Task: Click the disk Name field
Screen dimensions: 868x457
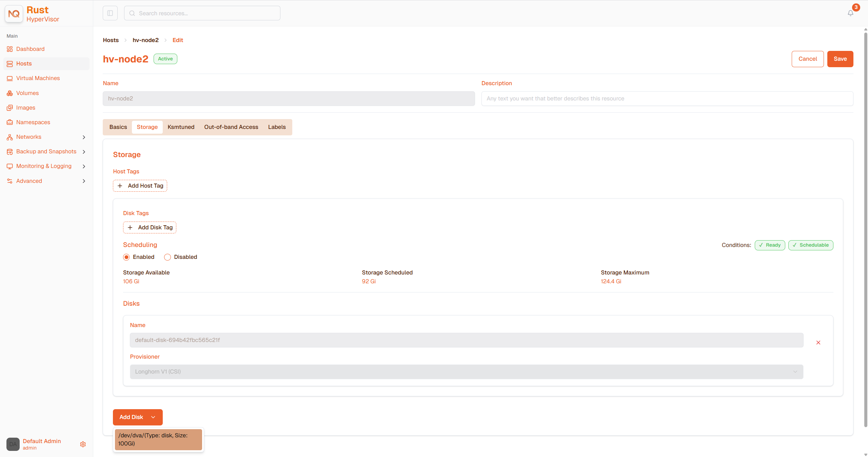Action: tap(467, 340)
